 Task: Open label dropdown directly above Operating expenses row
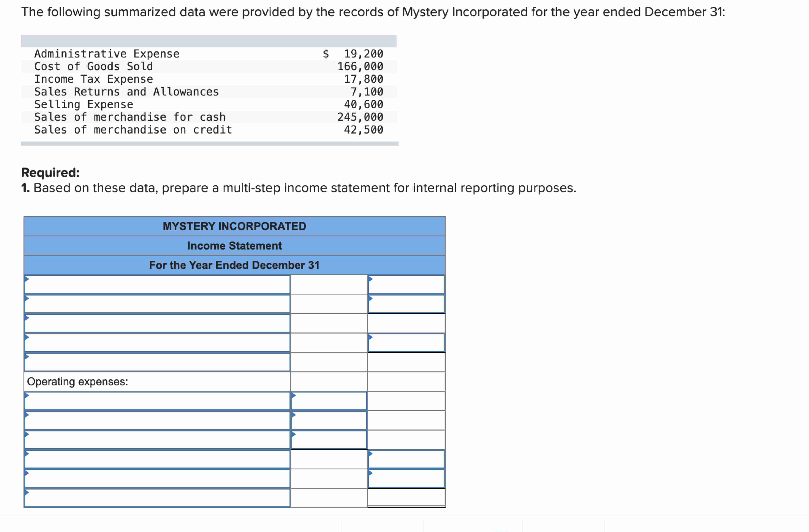pos(157,362)
